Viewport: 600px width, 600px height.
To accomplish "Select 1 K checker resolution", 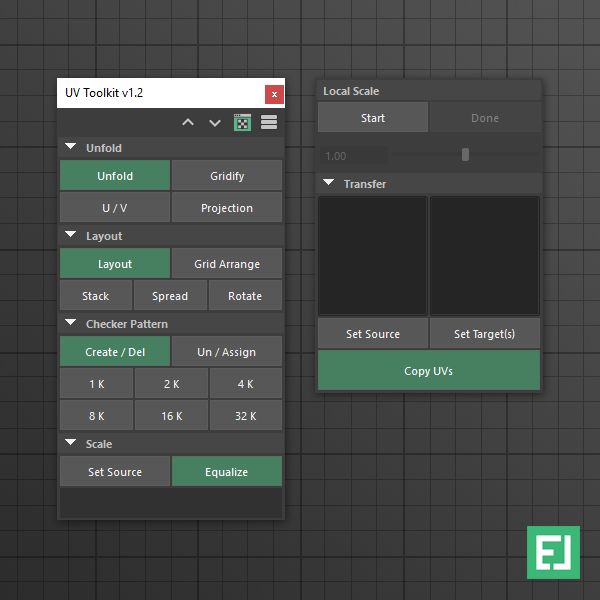I will point(96,383).
